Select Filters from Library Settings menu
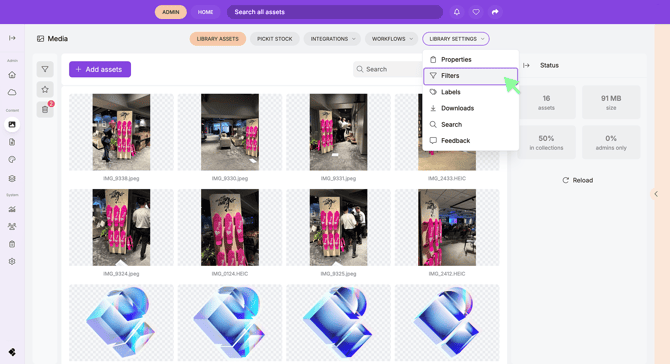 [470, 76]
